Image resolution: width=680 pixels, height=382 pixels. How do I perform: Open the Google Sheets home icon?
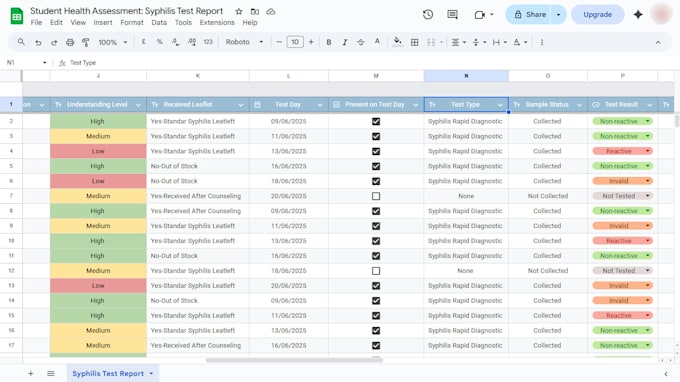pos(17,16)
